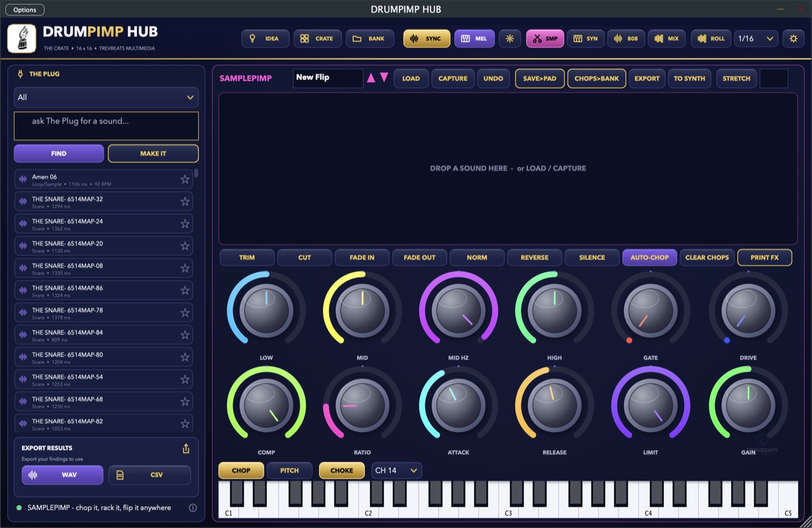Star THE SNARE- 6514MAP-24 sample
This screenshot has width=812, height=528.
click(x=185, y=223)
